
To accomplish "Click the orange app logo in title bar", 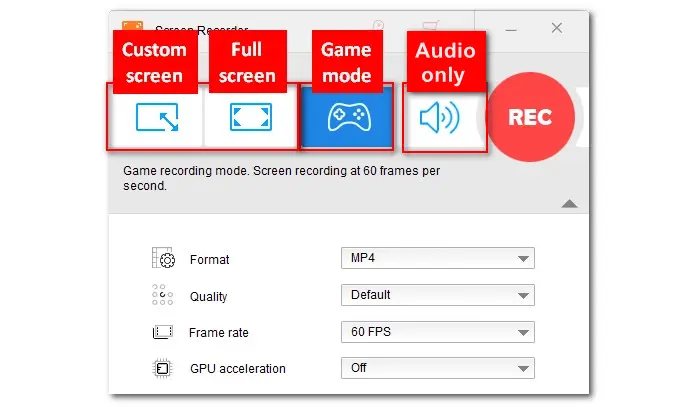I will point(133,25).
